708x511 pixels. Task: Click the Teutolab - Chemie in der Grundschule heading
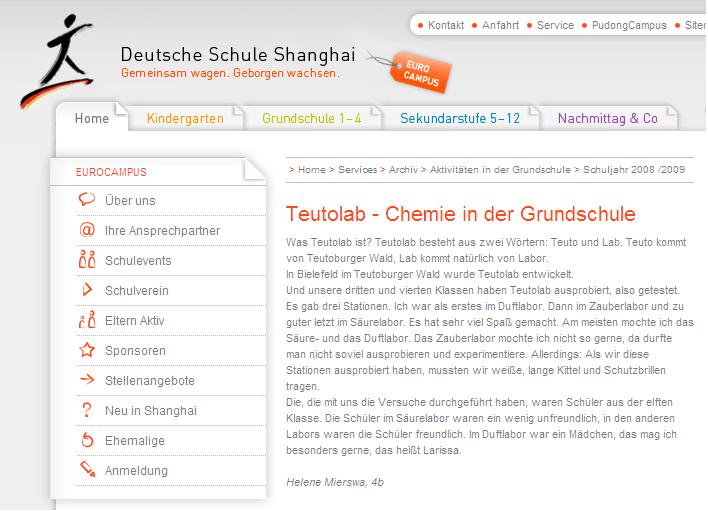[461, 214]
